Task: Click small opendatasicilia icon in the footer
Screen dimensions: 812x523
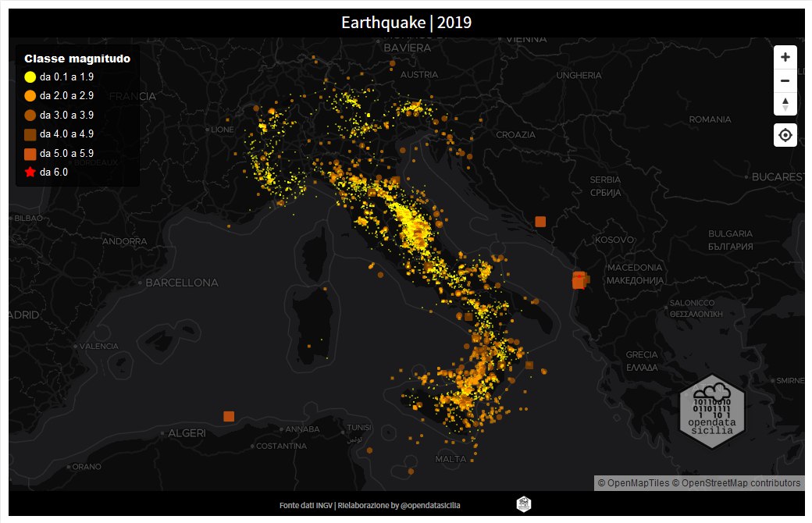Action: click(524, 503)
